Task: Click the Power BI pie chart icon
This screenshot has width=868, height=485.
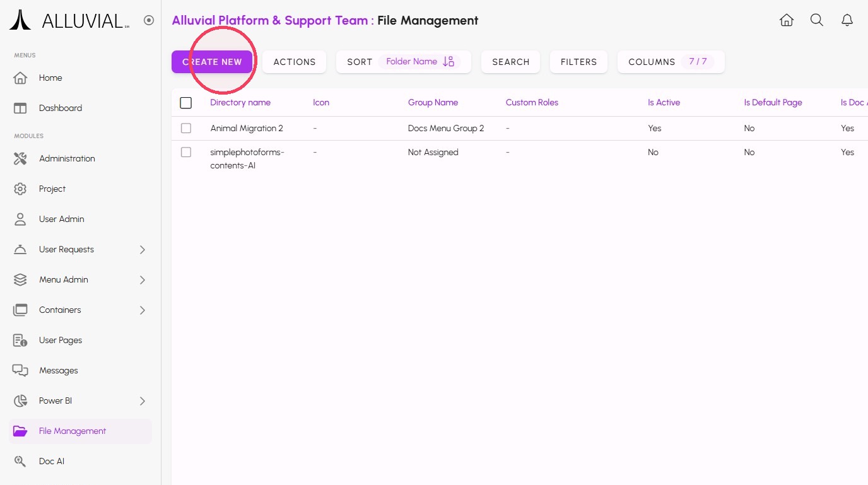Action: pyautogui.click(x=20, y=401)
